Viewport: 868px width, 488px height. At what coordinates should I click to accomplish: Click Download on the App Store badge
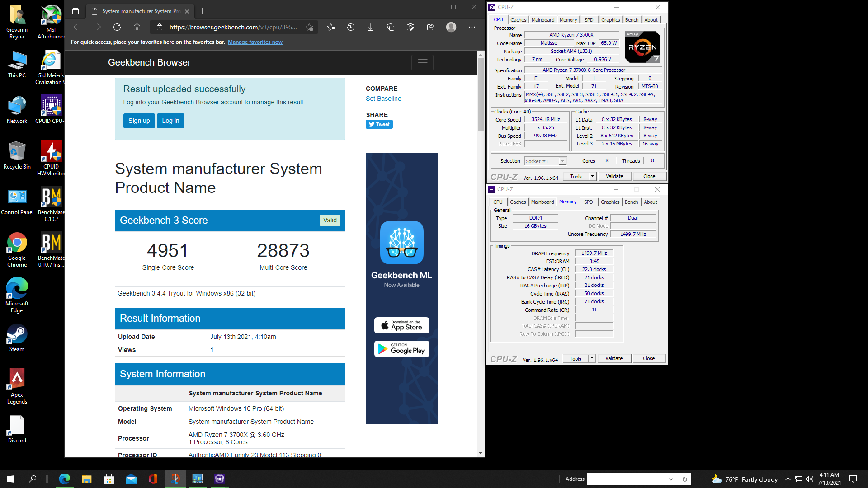(402, 325)
